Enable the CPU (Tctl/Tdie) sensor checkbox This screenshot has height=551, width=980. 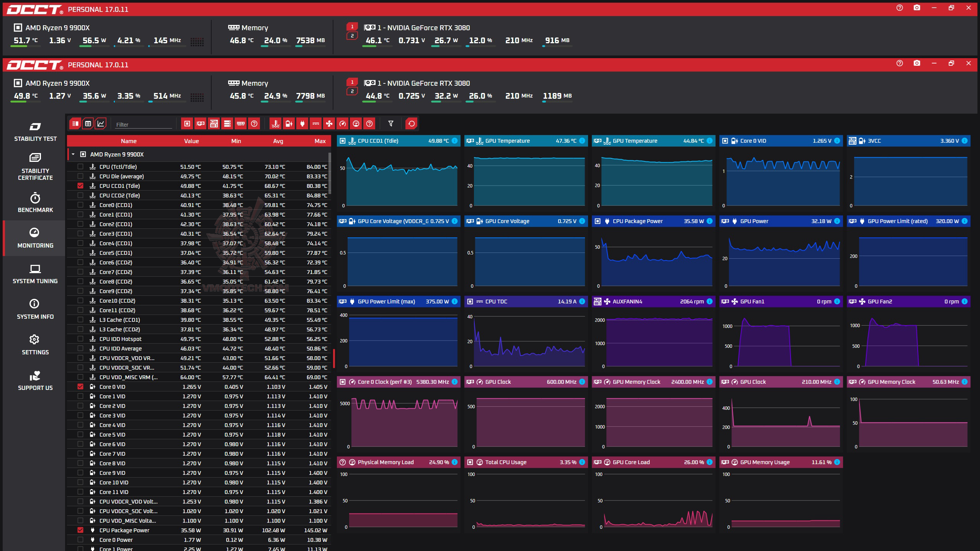pyautogui.click(x=80, y=167)
